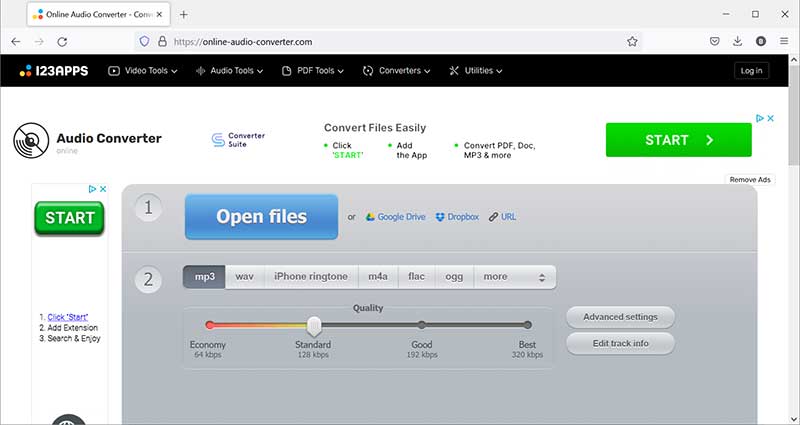
Task: Set quality slider to Best point
Action: (x=528, y=325)
